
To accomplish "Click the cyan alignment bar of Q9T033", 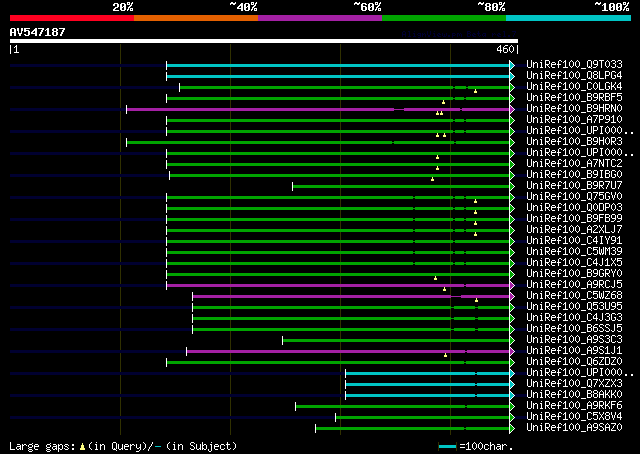I will point(338,65).
